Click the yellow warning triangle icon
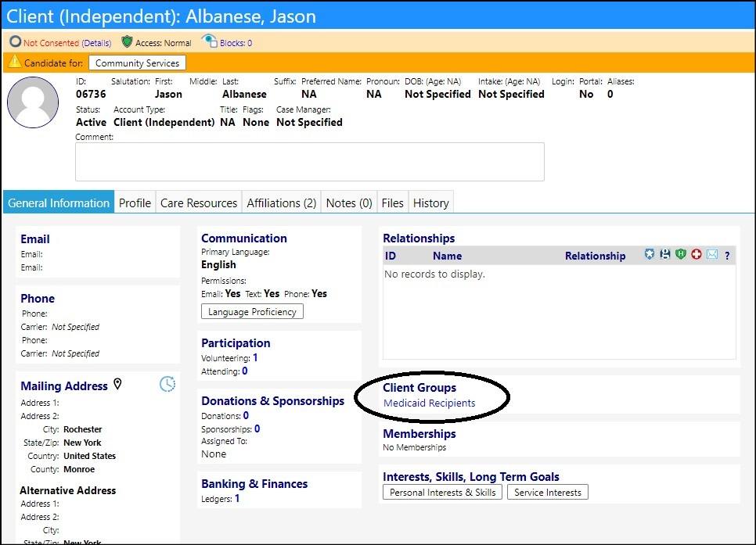This screenshot has width=756, height=545. pos(15,62)
